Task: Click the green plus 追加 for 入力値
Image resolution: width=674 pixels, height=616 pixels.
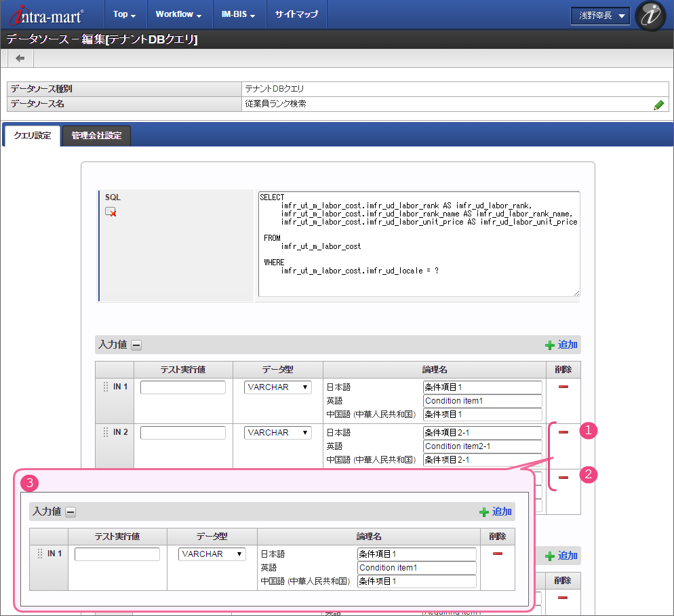Action: (561, 345)
